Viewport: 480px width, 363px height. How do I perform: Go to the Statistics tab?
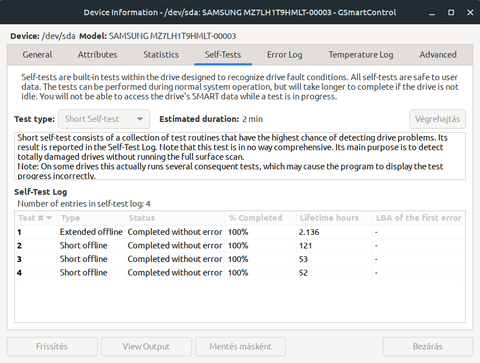point(161,55)
